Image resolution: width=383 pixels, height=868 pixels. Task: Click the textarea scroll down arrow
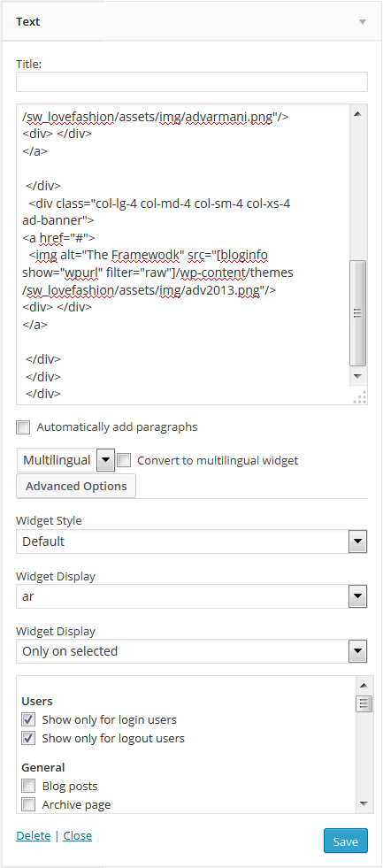[357, 376]
